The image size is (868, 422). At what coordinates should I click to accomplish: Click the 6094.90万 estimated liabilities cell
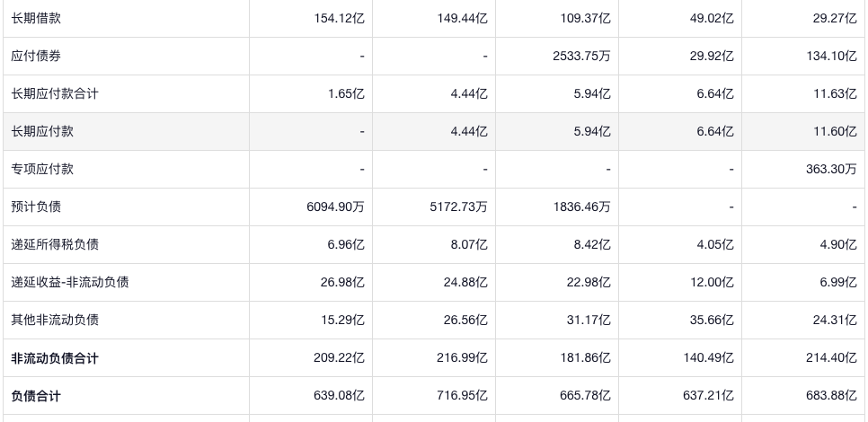click(x=335, y=207)
